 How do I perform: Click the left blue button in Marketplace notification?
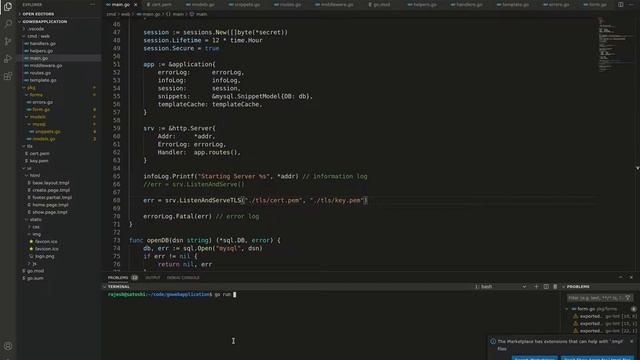tap(534, 358)
